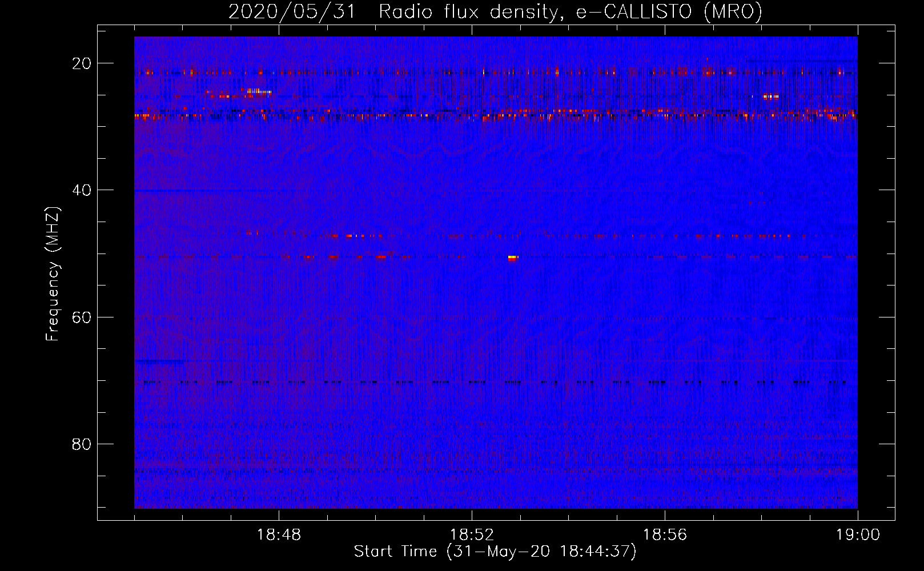Click the 18:56 time tick label
The width and height of the screenshot is (924, 571).
coord(665,535)
